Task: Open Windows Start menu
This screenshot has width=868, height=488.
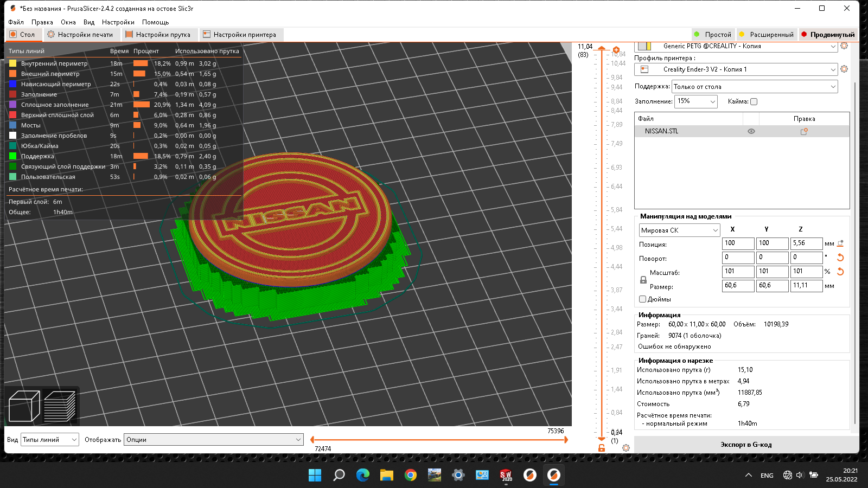Action: tap(315, 475)
